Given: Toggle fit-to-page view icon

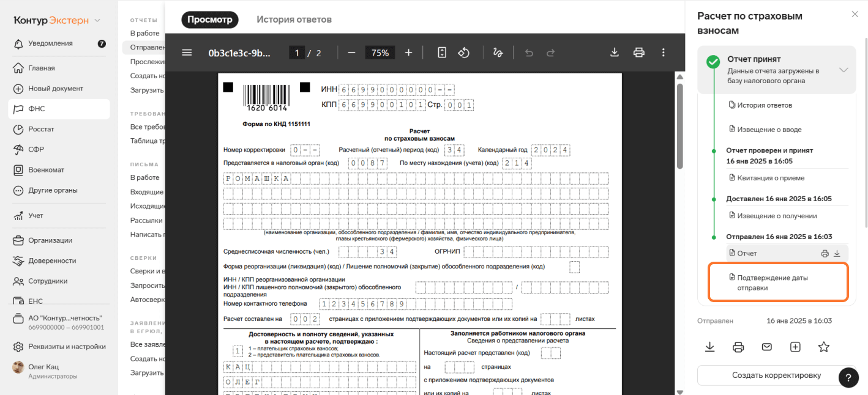Looking at the screenshot, I should click(x=442, y=53).
